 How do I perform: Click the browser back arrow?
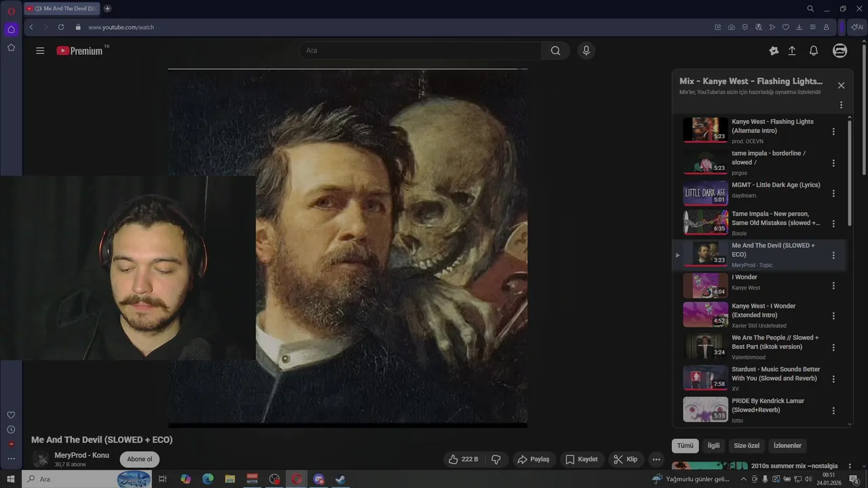tap(31, 27)
